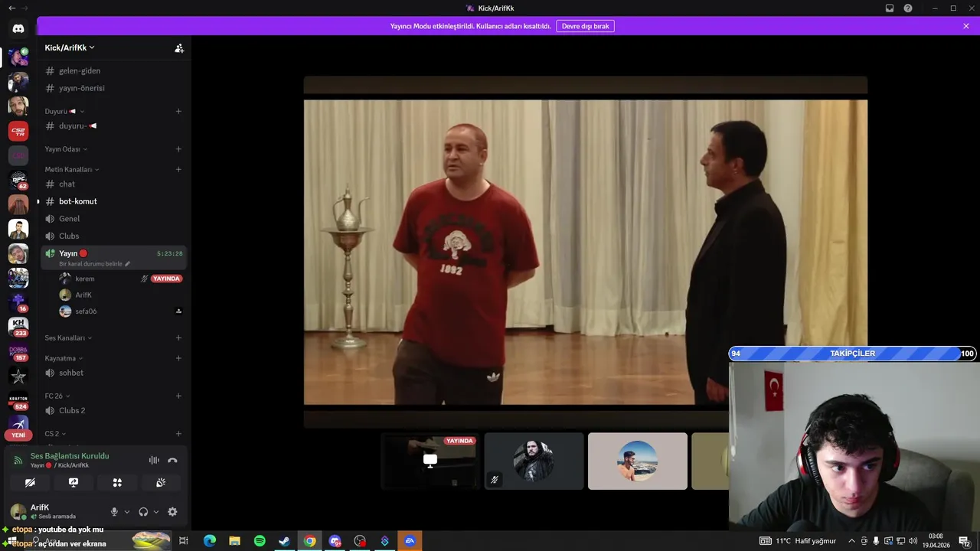Add channel to FC 26 category
980x551 pixels.
pos(178,396)
